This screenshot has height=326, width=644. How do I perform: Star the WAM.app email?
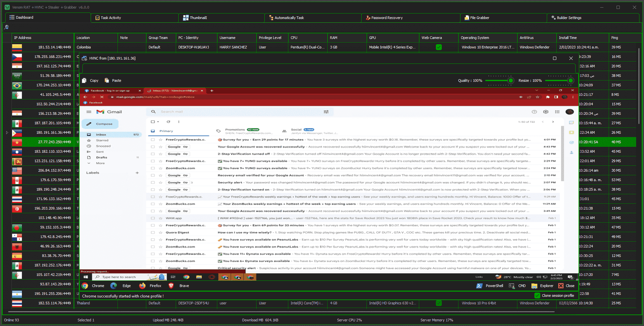pos(160,218)
